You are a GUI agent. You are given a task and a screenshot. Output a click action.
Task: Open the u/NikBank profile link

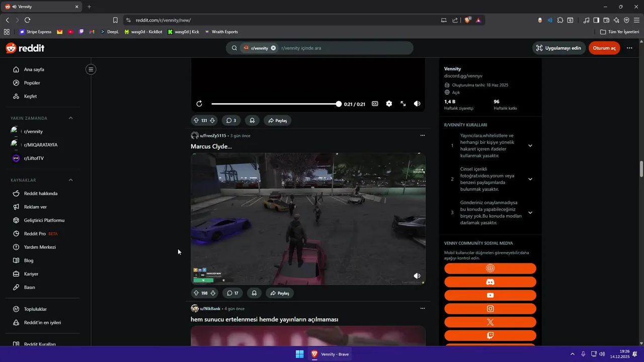[x=210, y=309]
